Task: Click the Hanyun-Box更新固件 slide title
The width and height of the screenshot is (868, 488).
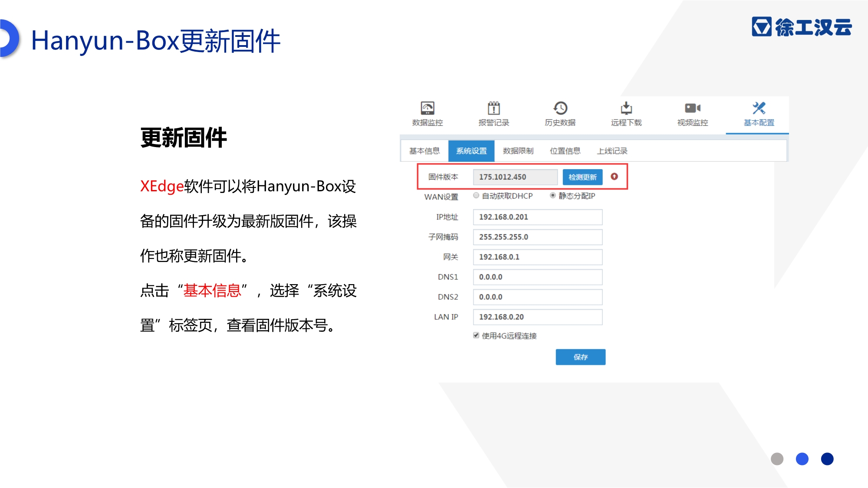Action: [156, 41]
